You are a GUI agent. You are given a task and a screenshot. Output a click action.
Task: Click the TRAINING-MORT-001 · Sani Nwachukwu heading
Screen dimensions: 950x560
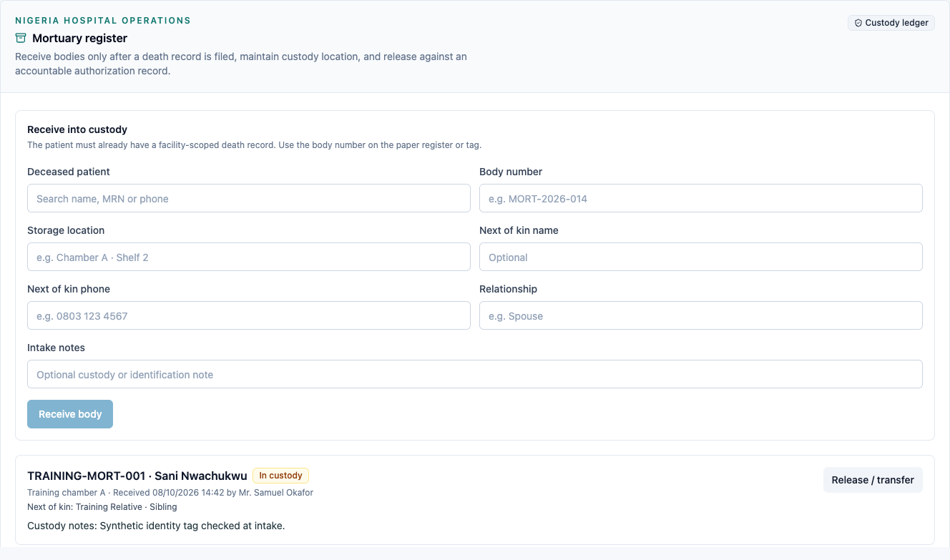click(x=137, y=476)
